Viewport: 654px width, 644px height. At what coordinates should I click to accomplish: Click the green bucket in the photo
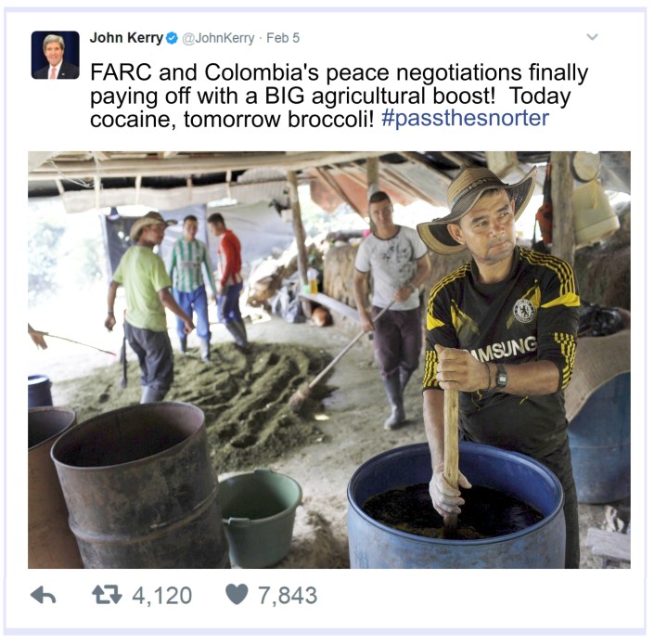(x=259, y=518)
